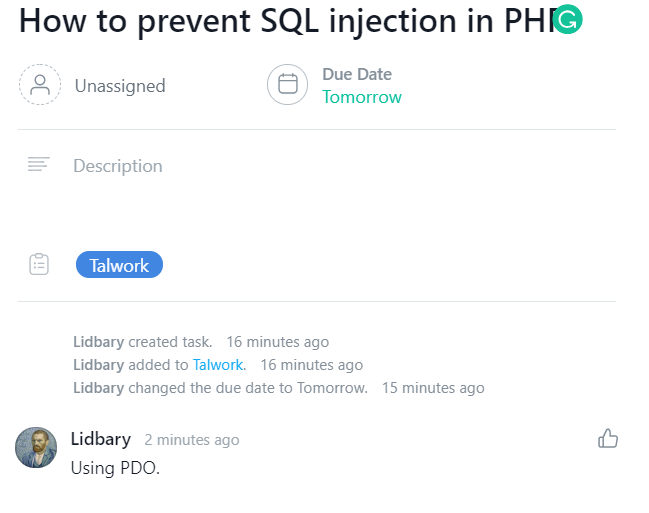This screenshot has height=513, width=649.
Task: Click the "Lidbary created task" log entry
Action: click(142, 342)
